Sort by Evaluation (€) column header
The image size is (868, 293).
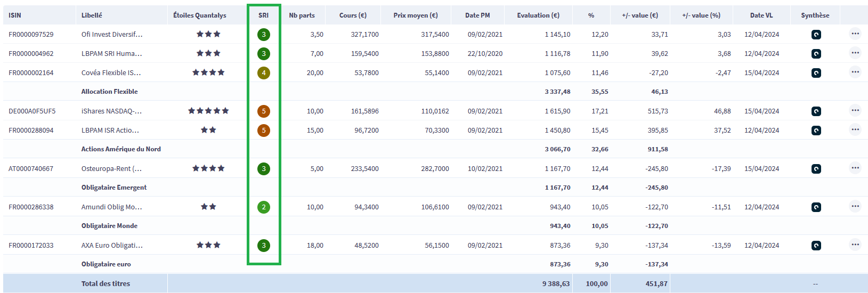[x=538, y=15]
